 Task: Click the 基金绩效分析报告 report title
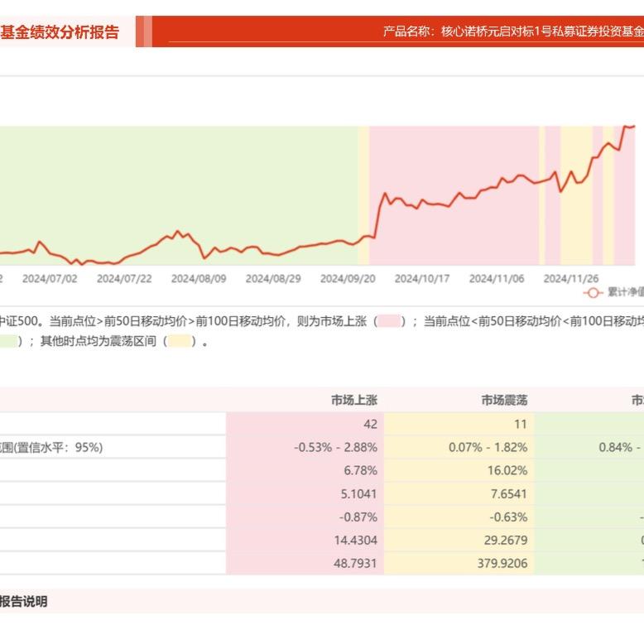pyautogui.click(x=60, y=32)
